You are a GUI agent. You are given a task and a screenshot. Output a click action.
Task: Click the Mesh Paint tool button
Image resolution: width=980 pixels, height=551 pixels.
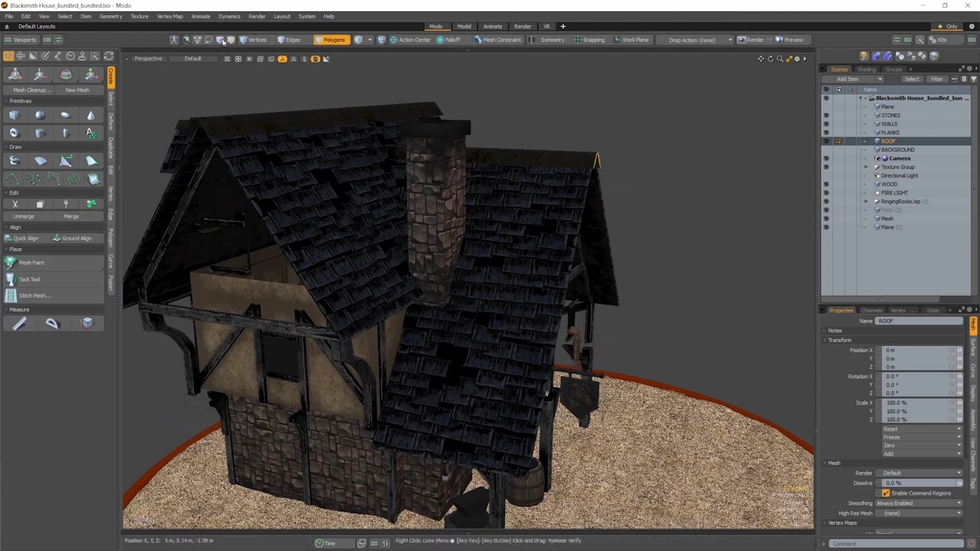coord(53,263)
